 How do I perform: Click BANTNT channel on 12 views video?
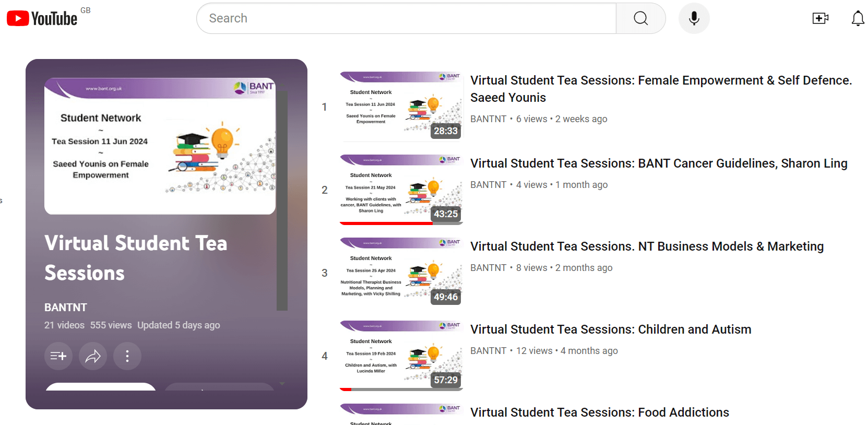pyautogui.click(x=488, y=351)
